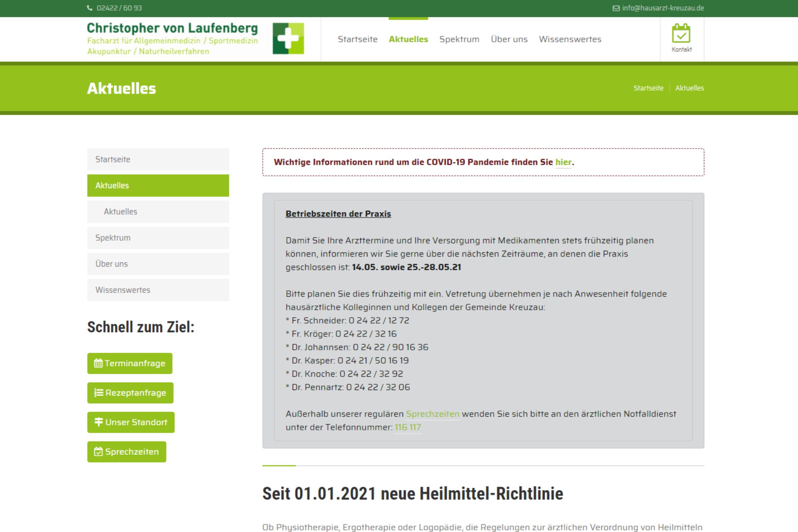Click signpost icon on Unser Standort

(x=98, y=422)
